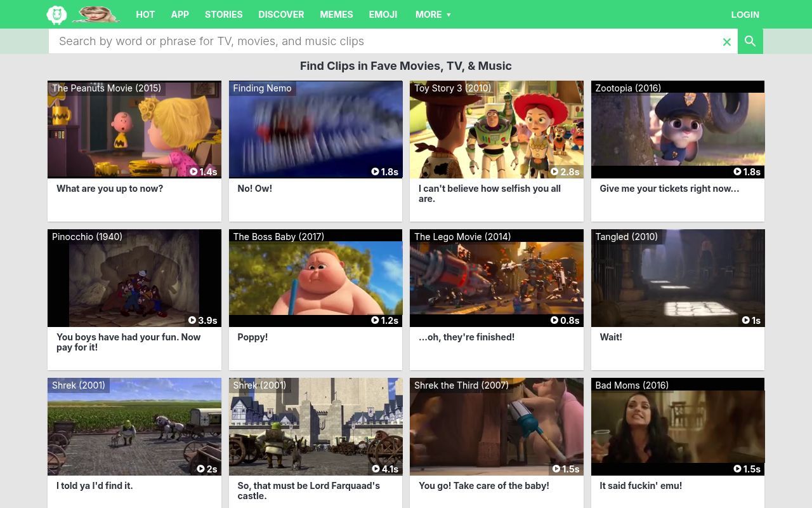This screenshot has height=508, width=812.
Task: Click the magnifying glass search button
Action: 750,41
